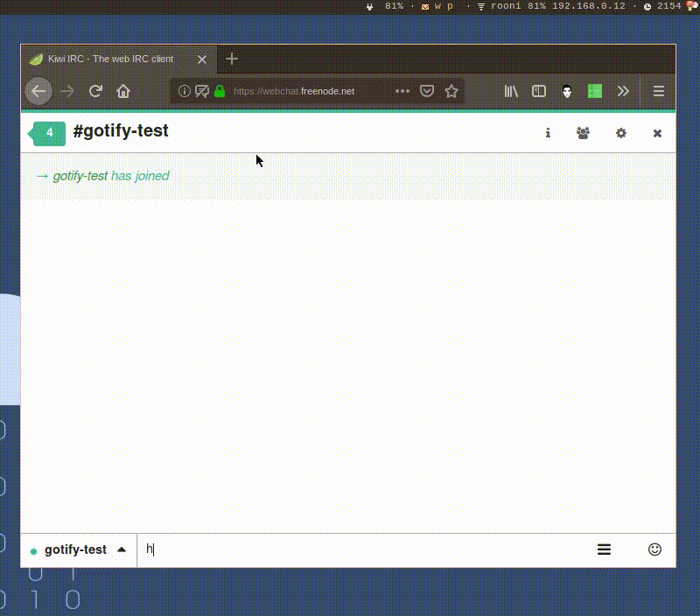Click the unread count badge 4
Viewport: 700px width, 616px height.
47,134
